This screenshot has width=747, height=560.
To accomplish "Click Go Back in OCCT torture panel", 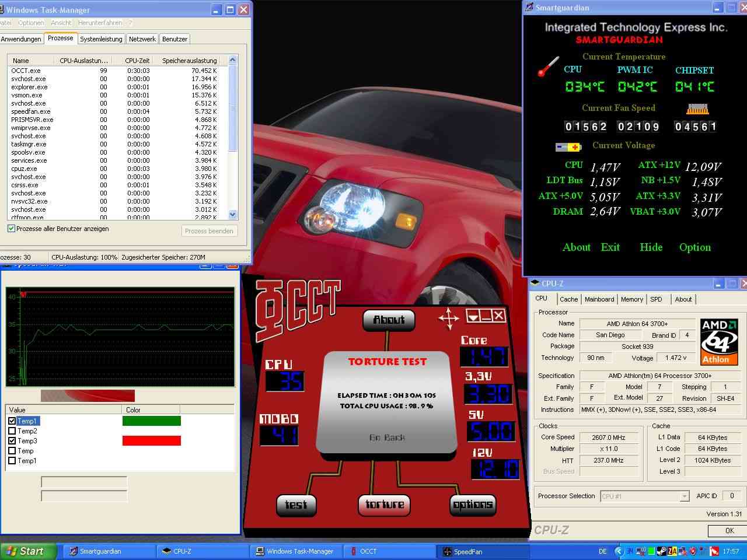I will pos(387,437).
